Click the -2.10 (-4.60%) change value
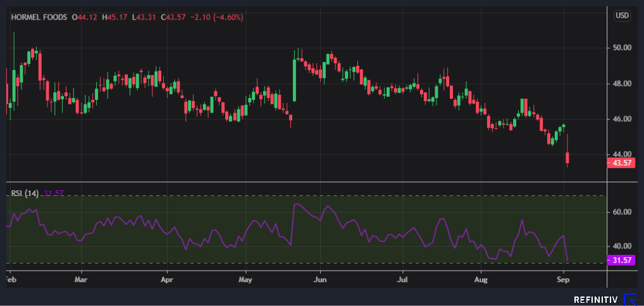The image size is (644, 306). pos(216,18)
